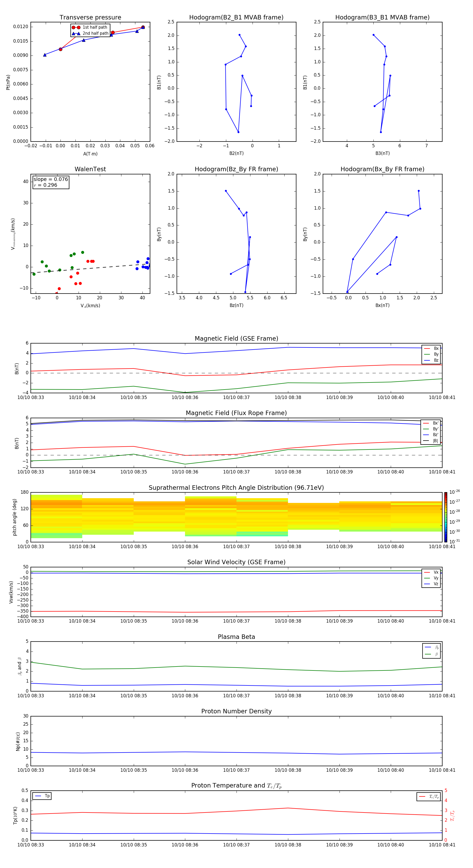The height and width of the screenshot is (868, 473).
Task: Click 'Proton Temperature and Te/Tp' title
Action: [236, 786]
